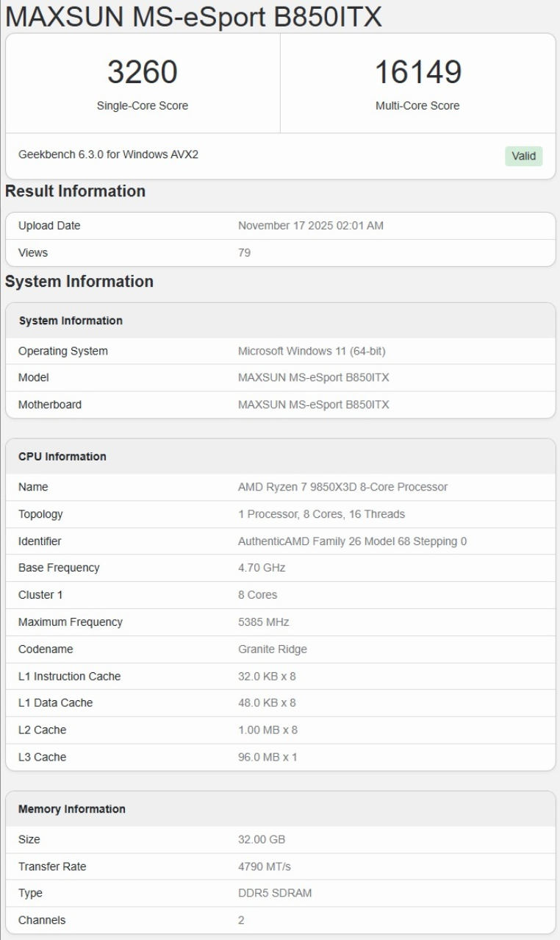The height and width of the screenshot is (940, 560).
Task: Click the AuthenticAMD Family 26 identifier value
Action: [352, 541]
